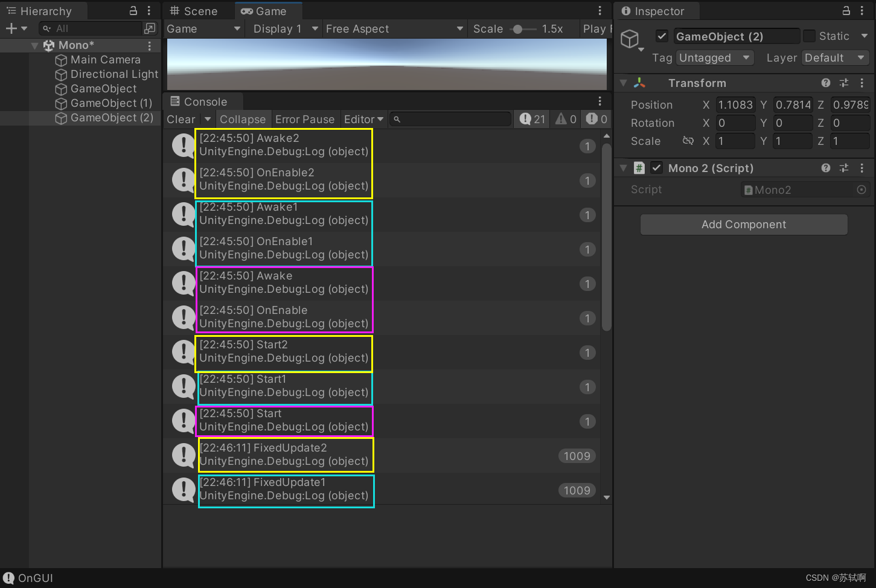Click the errors filter icon in Console
876x588 pixels.
coord(592,119)
